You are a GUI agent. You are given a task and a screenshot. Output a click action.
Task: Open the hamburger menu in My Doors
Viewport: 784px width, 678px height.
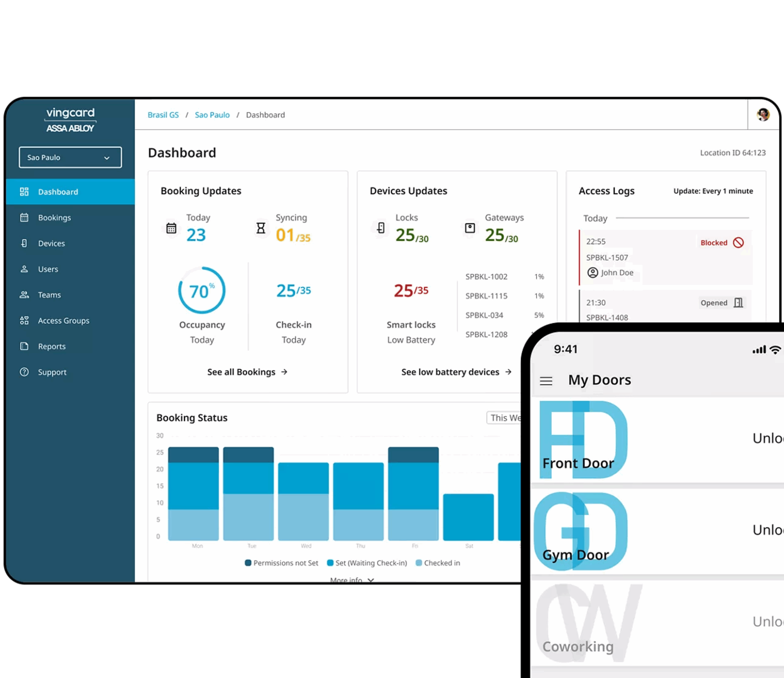coord(546,380)
